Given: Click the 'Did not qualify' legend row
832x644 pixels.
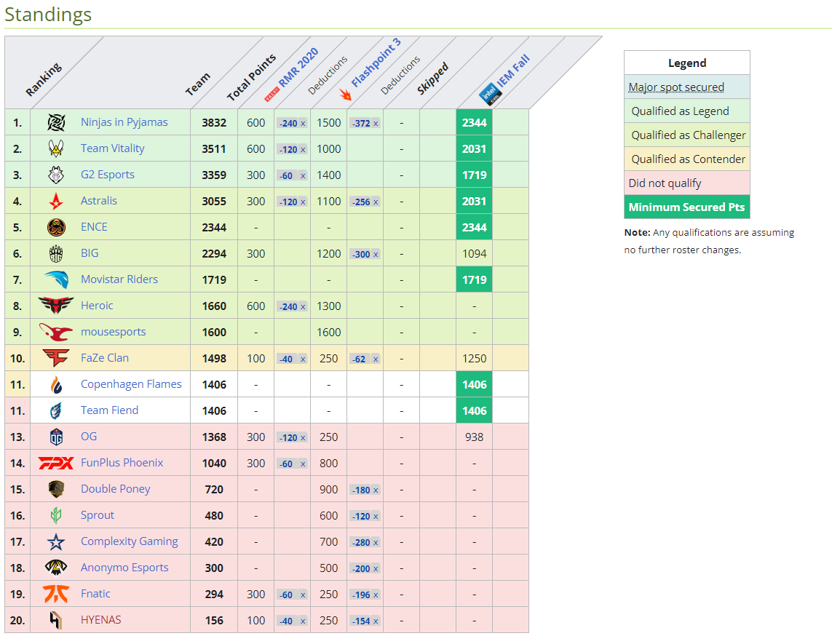Looking at the screenshot, I should pos(686,183).
